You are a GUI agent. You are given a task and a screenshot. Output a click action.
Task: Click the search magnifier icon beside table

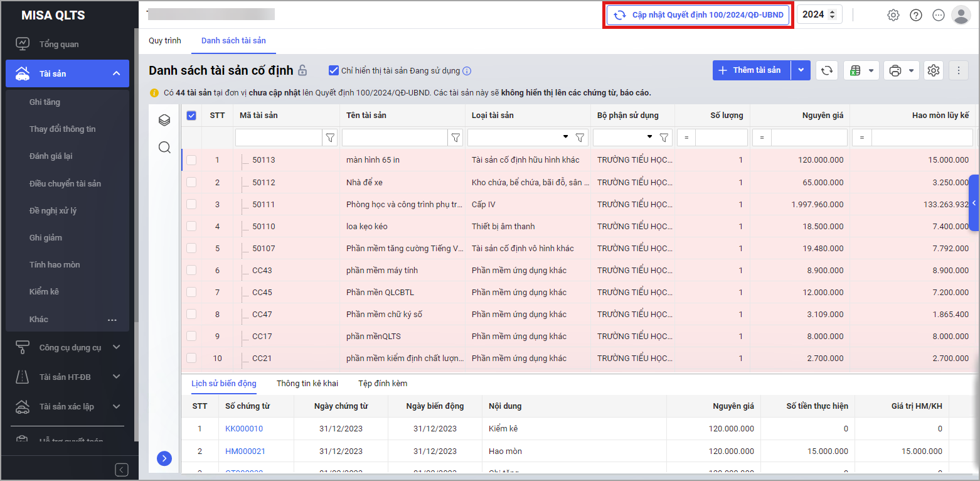(x=164, y=148)
